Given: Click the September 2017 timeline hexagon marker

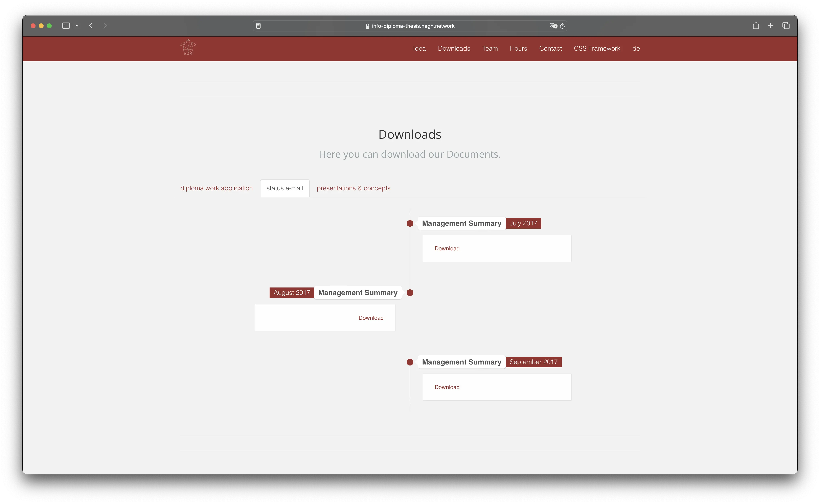Looking at the screenshot, I should 410,362.
